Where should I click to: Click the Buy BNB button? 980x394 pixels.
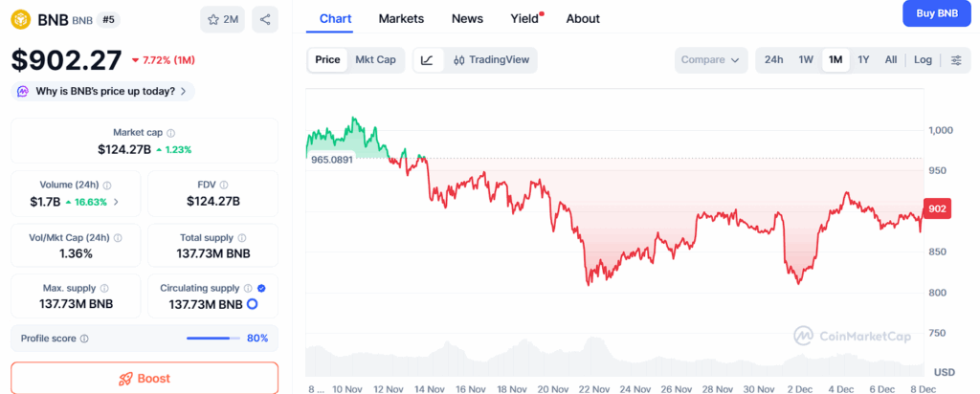click(x=937, y=13)
